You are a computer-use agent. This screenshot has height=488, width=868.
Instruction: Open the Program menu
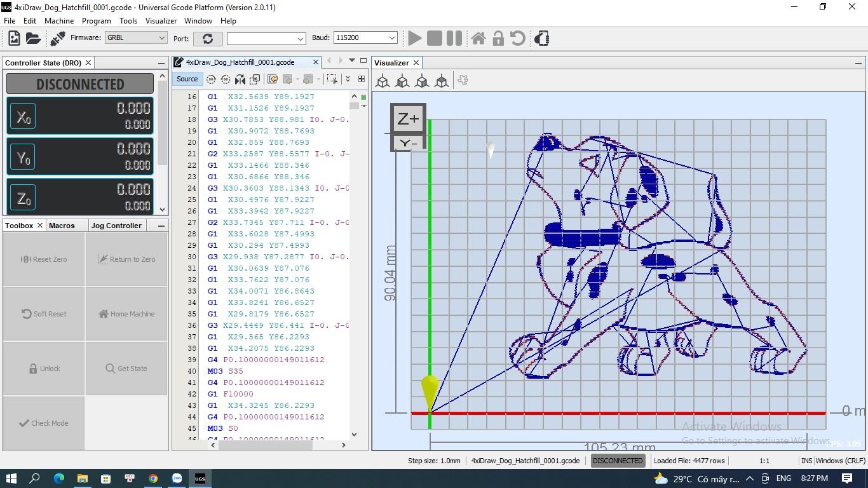pos(96,21)
